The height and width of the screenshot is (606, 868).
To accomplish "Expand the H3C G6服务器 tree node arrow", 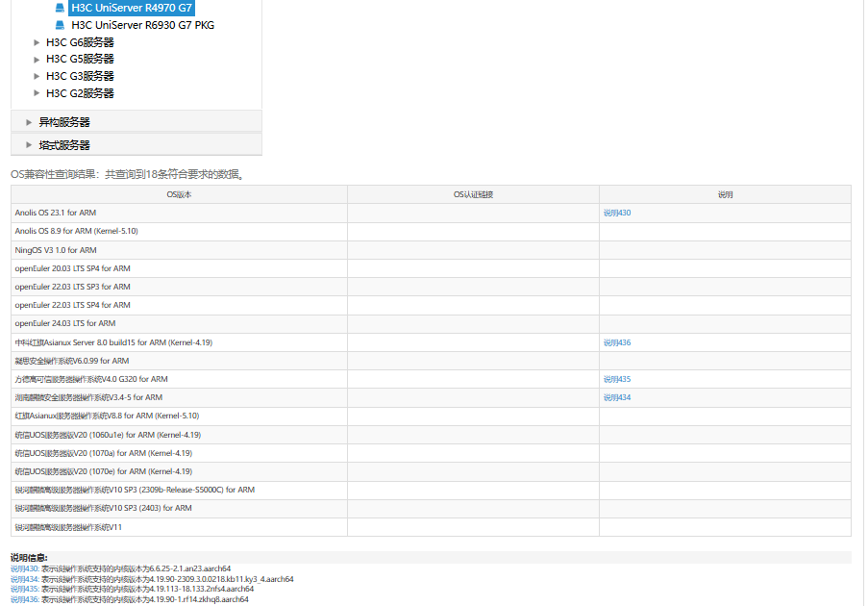I will (x=37, y=42).
